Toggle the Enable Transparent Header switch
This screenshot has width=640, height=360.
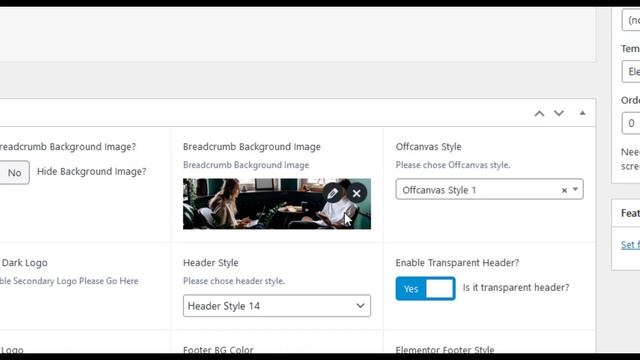425,289
